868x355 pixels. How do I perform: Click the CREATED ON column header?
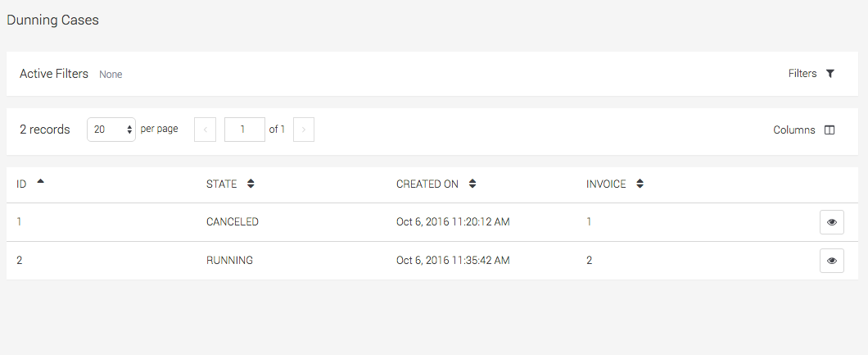pos(427,184)
